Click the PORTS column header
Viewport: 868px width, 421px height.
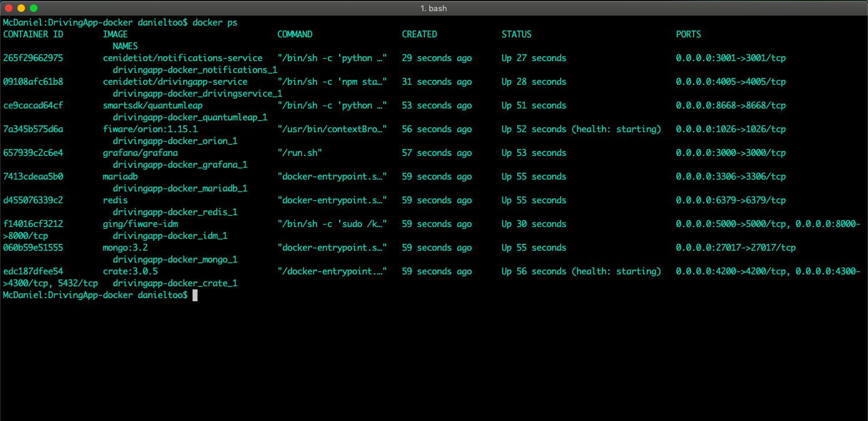689,34
